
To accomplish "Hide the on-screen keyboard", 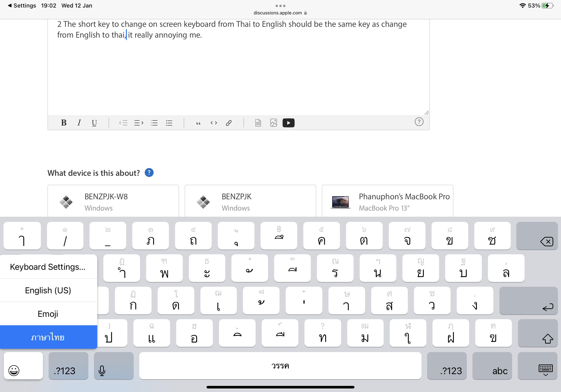I will (538, 366).
